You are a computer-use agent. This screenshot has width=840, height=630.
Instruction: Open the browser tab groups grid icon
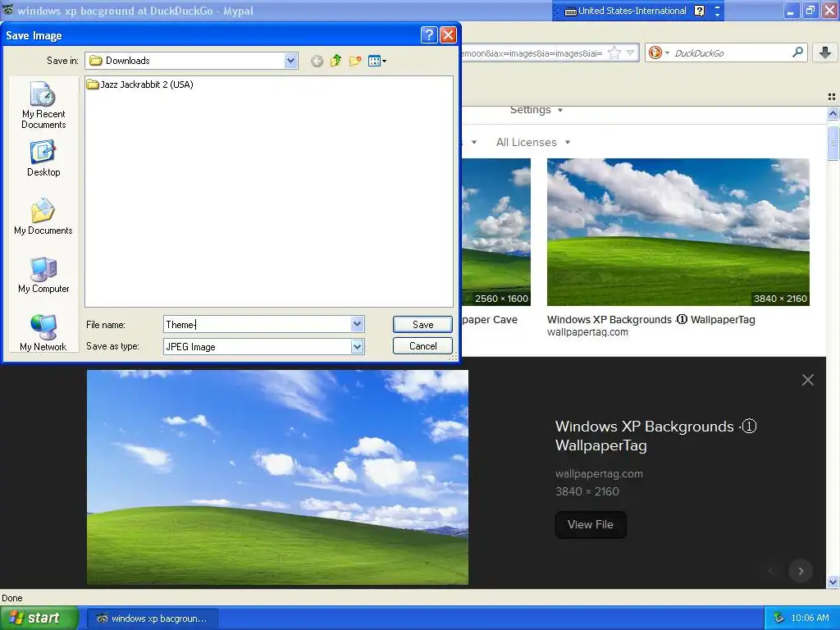832,97
